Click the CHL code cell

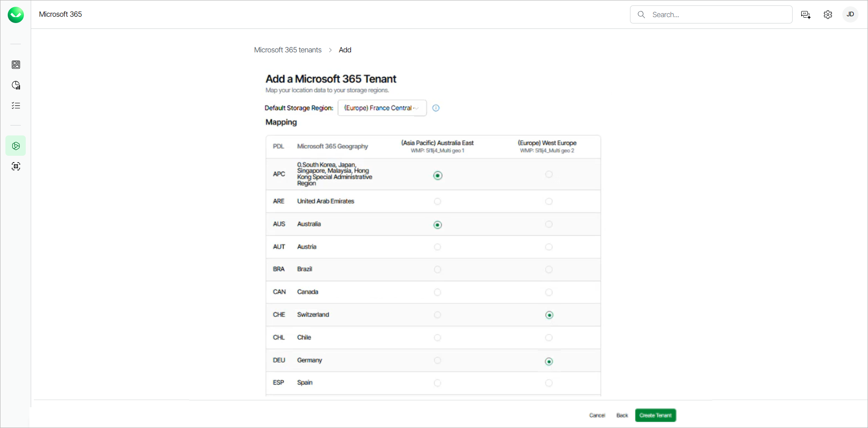click(279, 338)
